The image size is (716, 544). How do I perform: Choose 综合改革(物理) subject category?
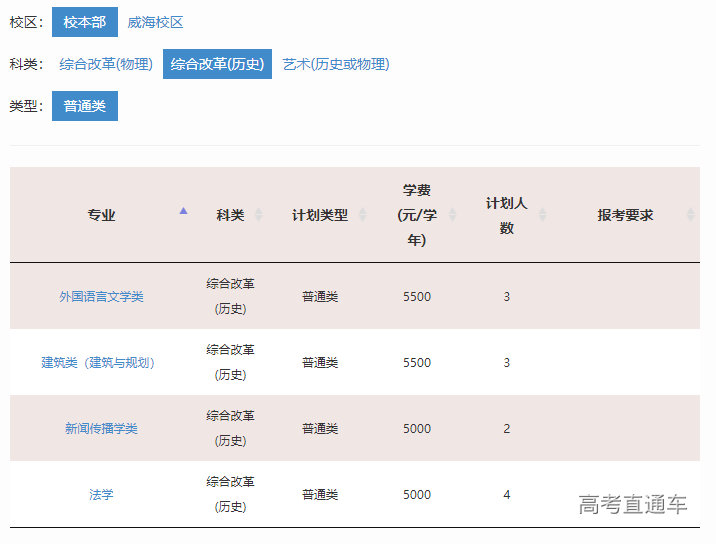(x=106, y=64)
